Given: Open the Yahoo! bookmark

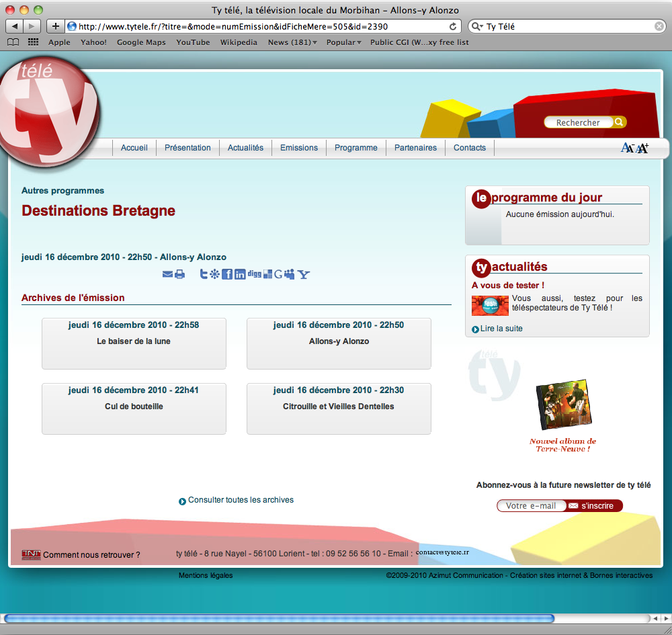Looking at the screenshot, I should [x=93, y=42].
